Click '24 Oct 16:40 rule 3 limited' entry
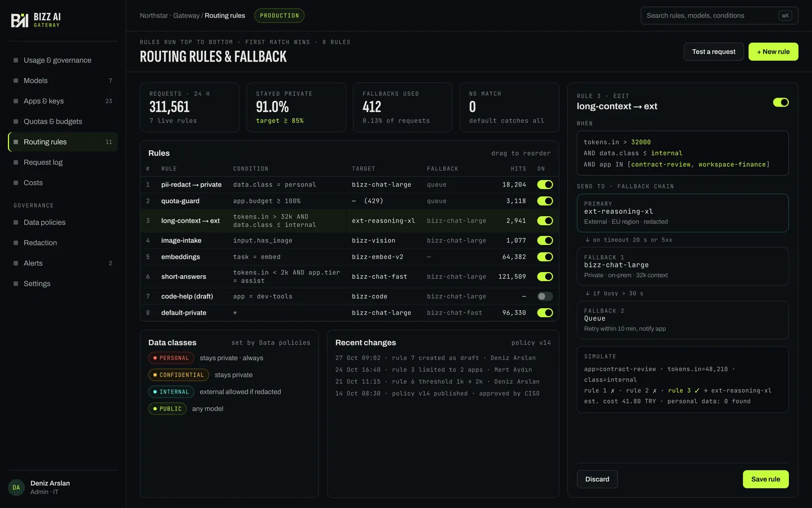812x508 pixels. click(433, 370)
